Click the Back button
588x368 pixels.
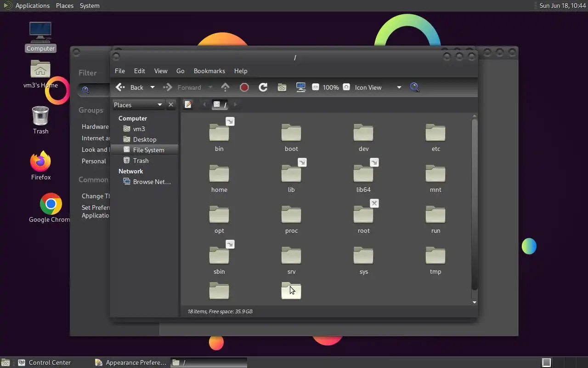pyautogui.click(x=130, y=87)
